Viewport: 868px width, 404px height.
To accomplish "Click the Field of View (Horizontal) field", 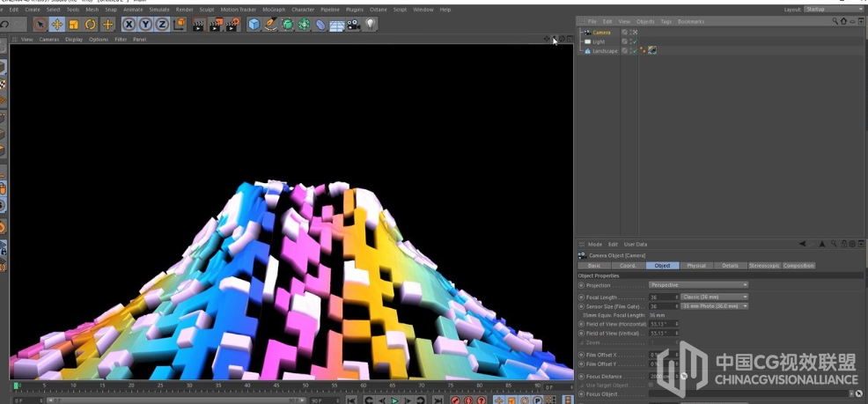I will pyautogui.click(x=664, y=324).
